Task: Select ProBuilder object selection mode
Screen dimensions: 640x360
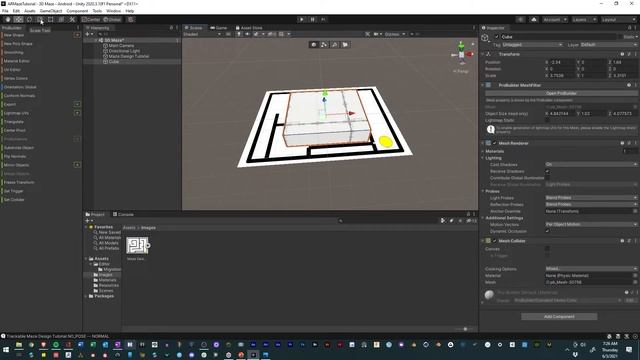Action: tap(313, 45)
